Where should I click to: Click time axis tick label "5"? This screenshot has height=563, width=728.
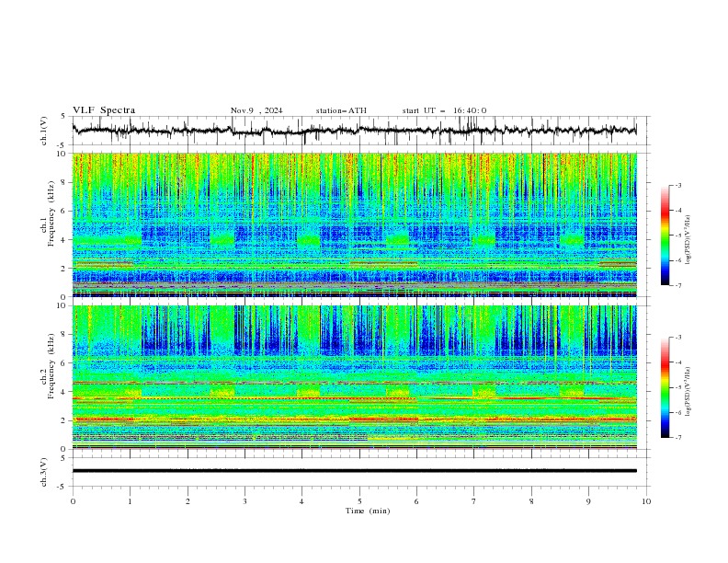point(359,501)
